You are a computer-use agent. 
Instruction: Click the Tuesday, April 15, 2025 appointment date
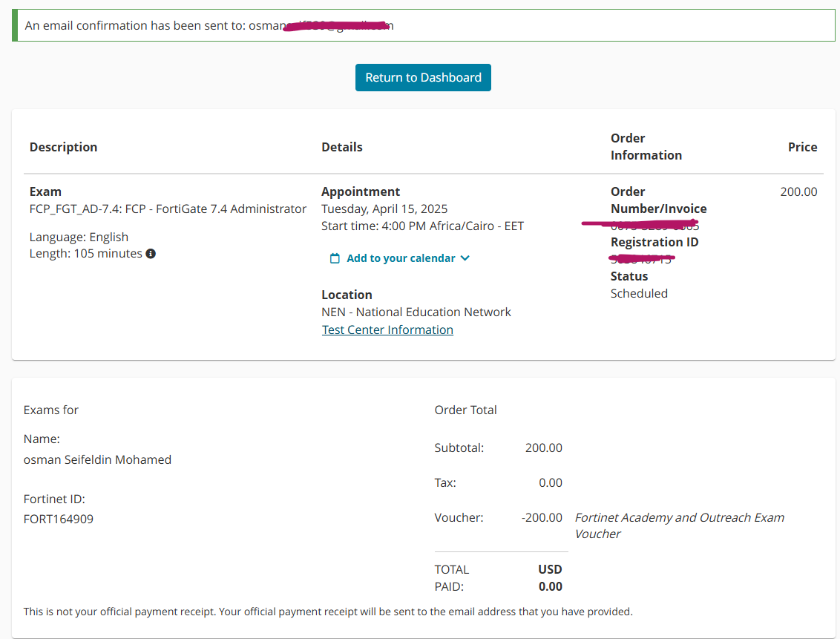pyautogui.click(x=384, y=209)
